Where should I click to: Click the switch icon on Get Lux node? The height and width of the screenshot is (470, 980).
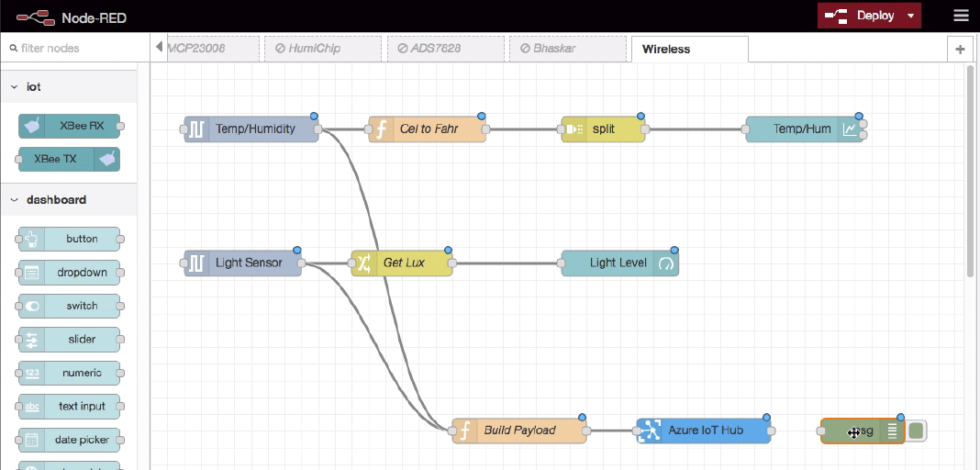363,263
